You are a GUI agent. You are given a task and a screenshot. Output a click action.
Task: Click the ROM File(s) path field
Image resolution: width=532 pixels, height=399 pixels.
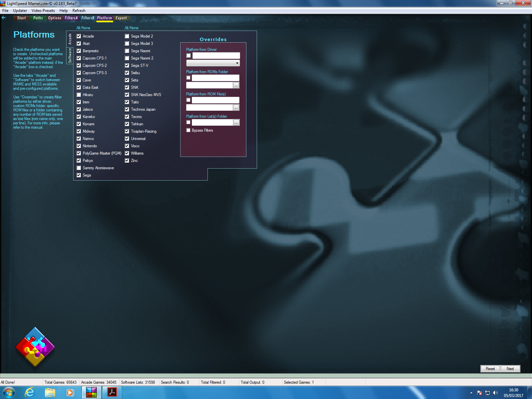click(x=209, y=107)
